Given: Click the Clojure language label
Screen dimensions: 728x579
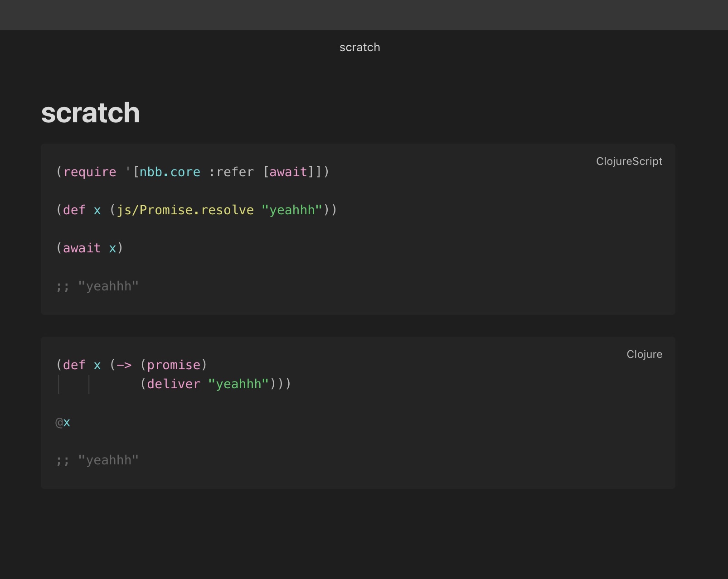Looking at the screenshot, I should pos(644,354).
